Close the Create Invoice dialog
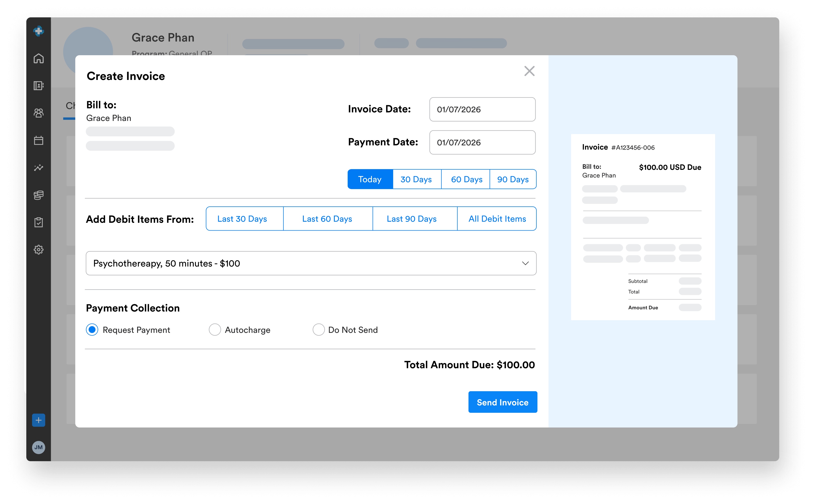Viewport: 813px width, 504px height. [x=529, y=71]
